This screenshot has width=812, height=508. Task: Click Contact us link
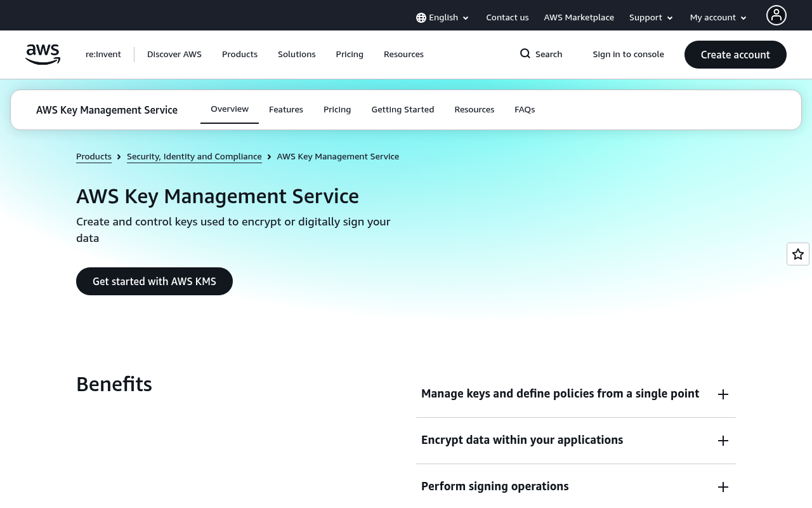pos(507,18)
